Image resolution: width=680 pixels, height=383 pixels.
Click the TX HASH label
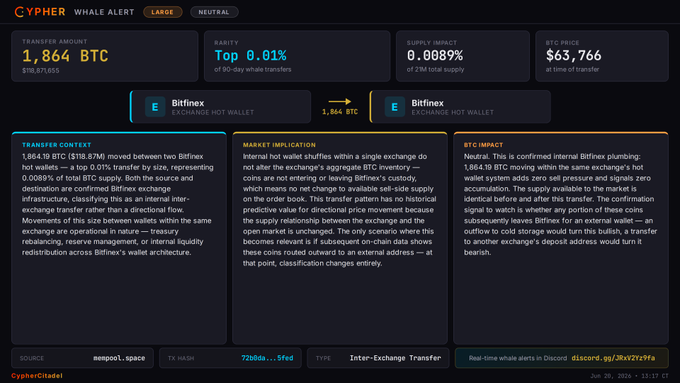pyautogui.click(x=181, y=358)
